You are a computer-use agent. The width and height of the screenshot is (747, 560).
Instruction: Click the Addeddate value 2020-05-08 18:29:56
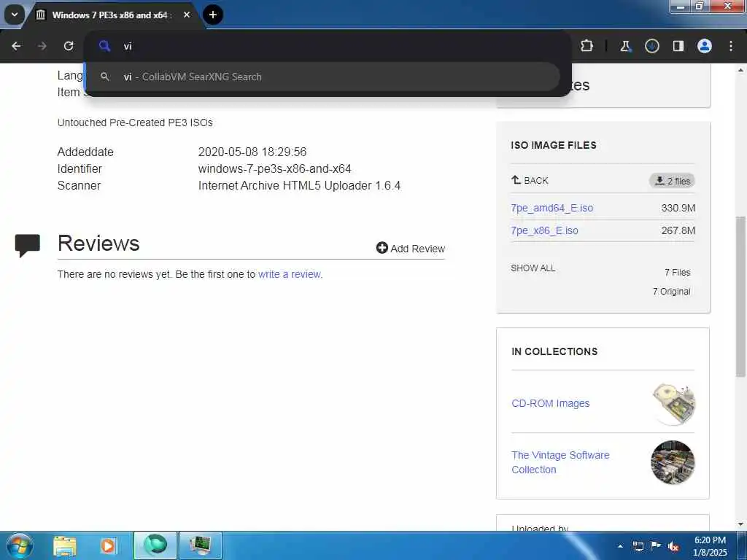(x=252, y=152)
